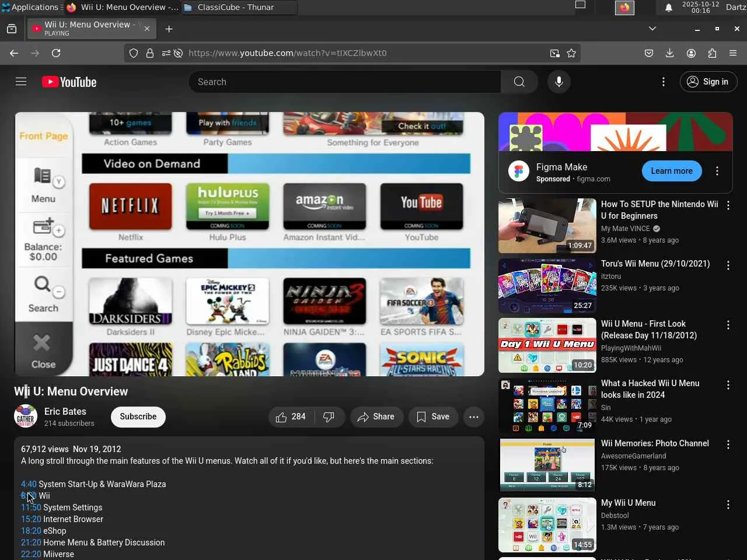Viewport: 747px width, 560px height.
Task: Open options for My Wii U Menu video
Action: click(728, 505)
